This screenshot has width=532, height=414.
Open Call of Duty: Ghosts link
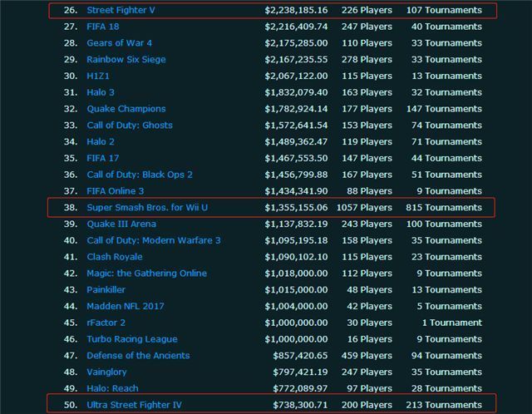click(130, 126)
